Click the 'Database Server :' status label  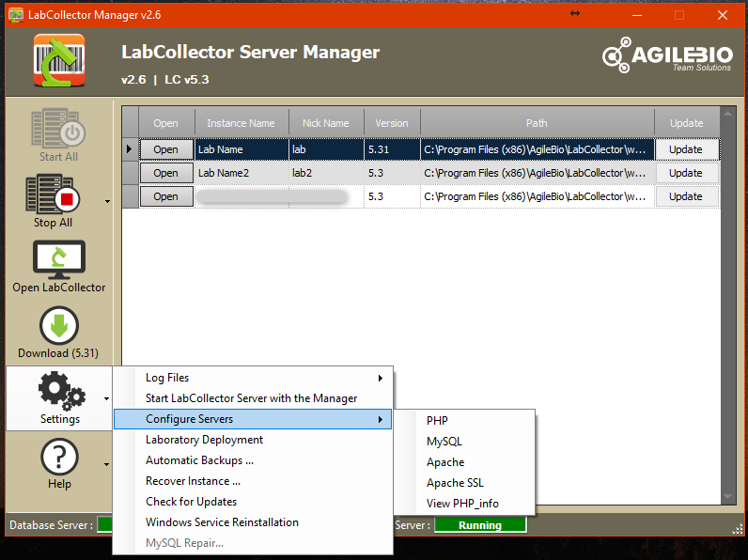click(51, 525)
